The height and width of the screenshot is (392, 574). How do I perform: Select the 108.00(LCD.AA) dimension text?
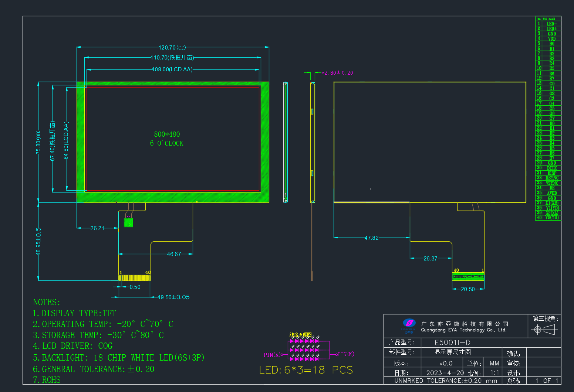click(x=172, y=69)
